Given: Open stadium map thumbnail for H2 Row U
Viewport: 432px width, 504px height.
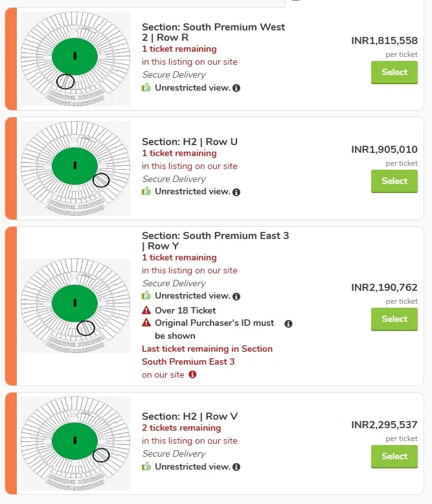Looking at the screenshot, I should pyautogui.click(x=76, y=168).
